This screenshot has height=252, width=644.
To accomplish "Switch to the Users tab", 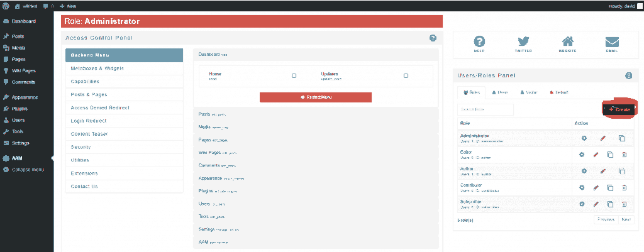I will pyautogui.click(x=499, y=92).
